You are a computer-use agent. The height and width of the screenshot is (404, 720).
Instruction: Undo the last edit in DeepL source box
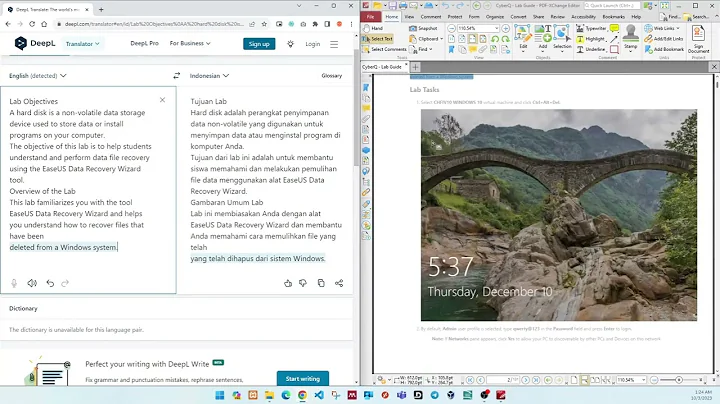click(x=50, y=283)
